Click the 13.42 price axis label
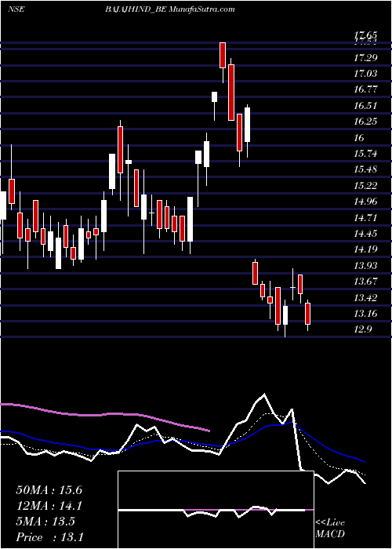The width and height of the screenshot is (392, 549). coord(365,297)
